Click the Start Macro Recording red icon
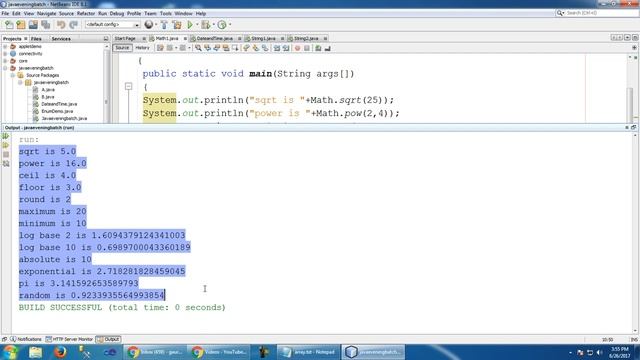 pos(298,48)
